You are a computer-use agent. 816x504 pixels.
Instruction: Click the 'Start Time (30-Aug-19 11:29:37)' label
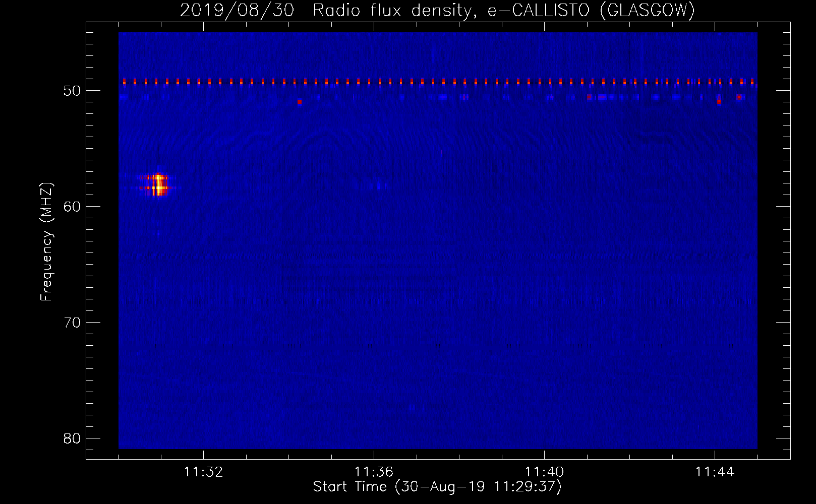click(x=437, y=487)
